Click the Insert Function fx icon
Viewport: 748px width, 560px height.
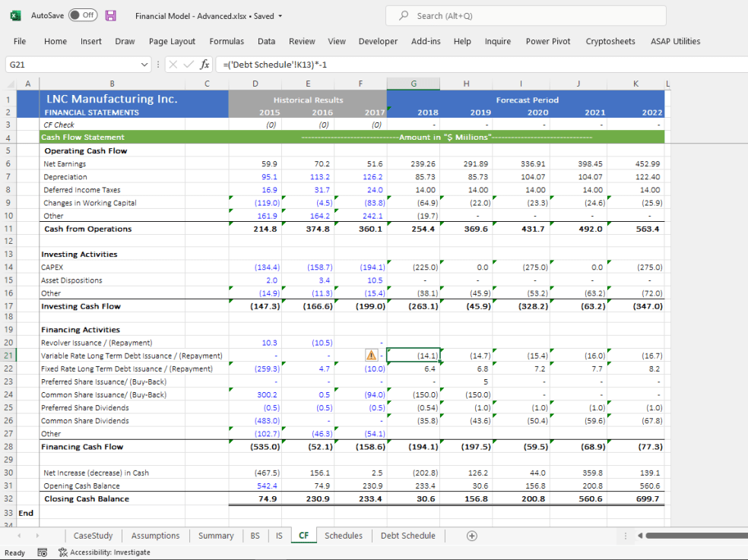coord(204,65)
